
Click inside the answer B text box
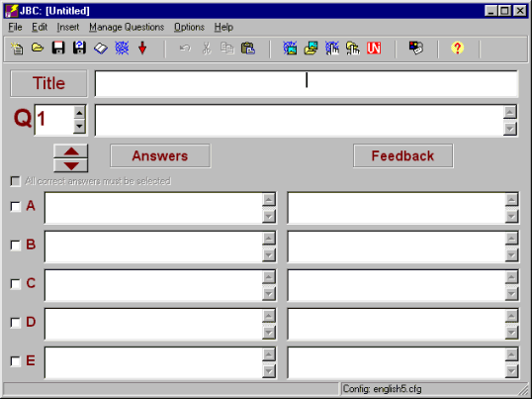click(153, 247)
